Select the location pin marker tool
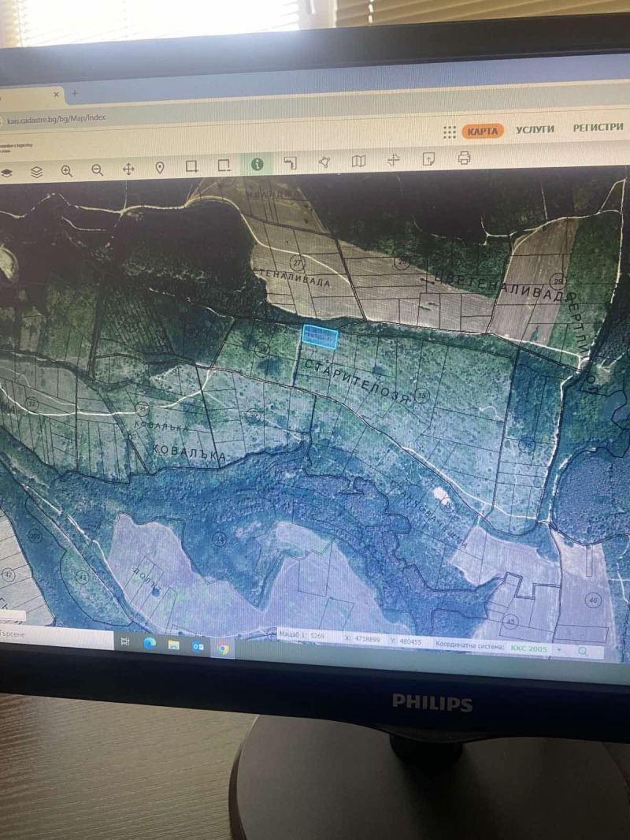 [160, 168]
